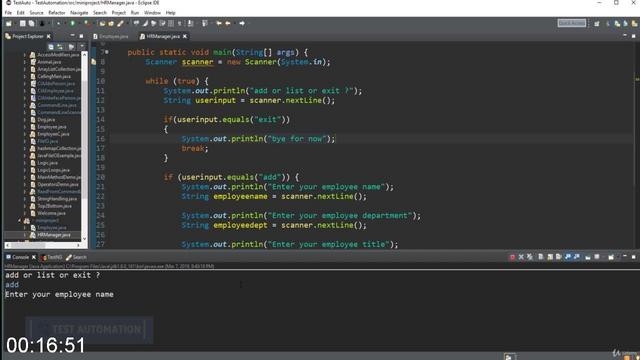Toggle the fold marker at line 7
The image size is (640, 360).
click(107, 52)
